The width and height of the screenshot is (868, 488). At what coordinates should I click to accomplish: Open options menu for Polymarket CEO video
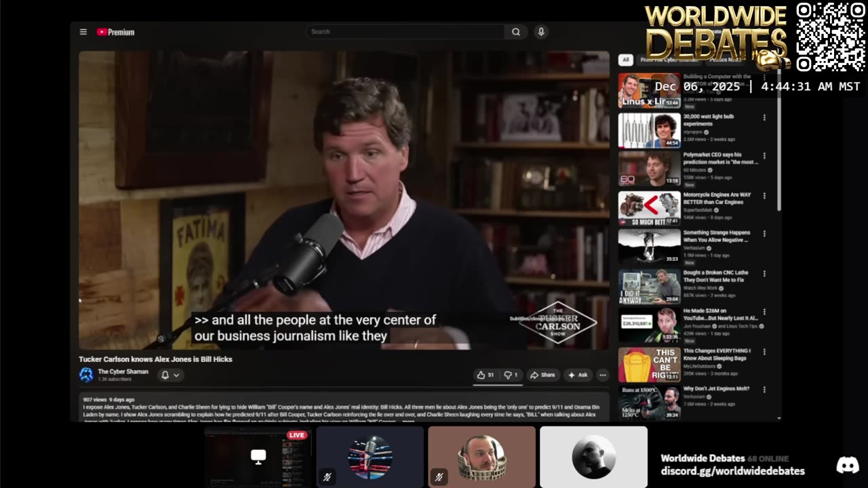(764, 157)
